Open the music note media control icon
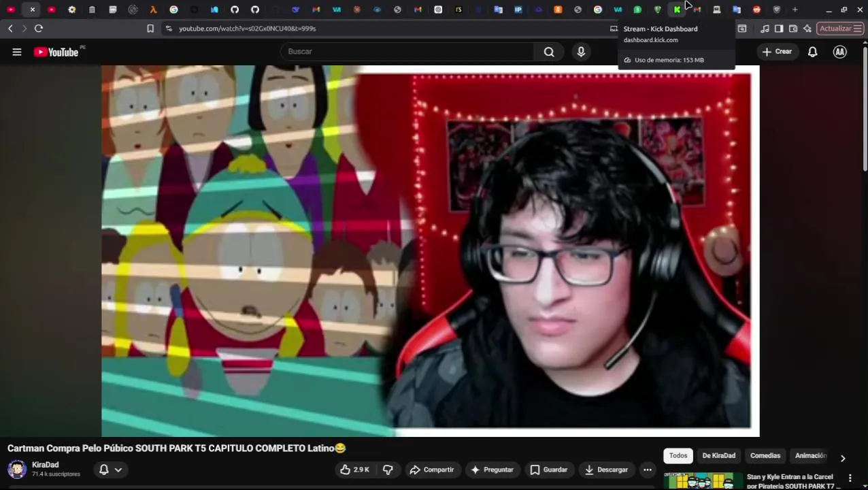Viewport: 868px width, 490px height. coord(765,29)
